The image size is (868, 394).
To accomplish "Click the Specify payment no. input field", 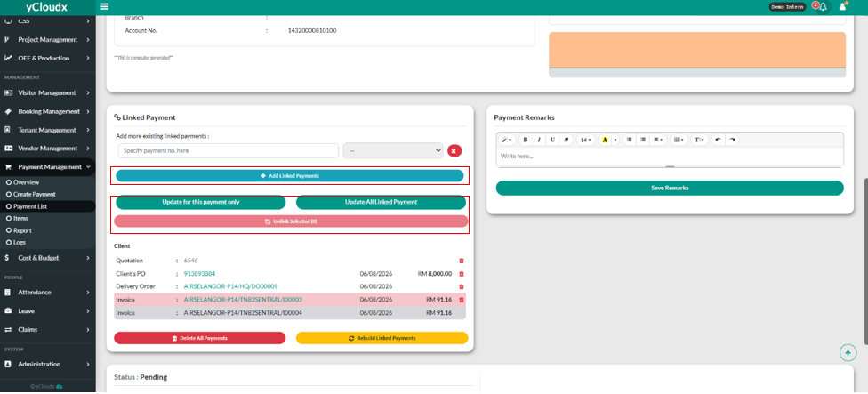I will [228, 150].
